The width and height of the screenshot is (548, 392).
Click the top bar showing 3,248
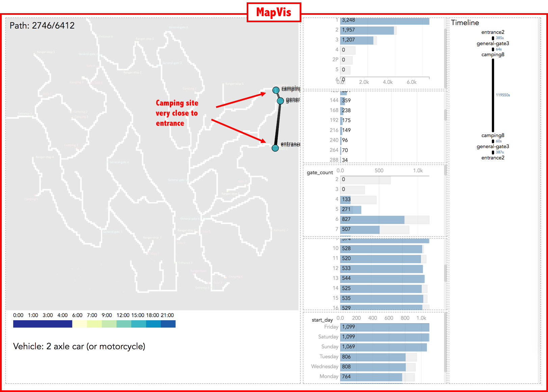click(384, 21)
